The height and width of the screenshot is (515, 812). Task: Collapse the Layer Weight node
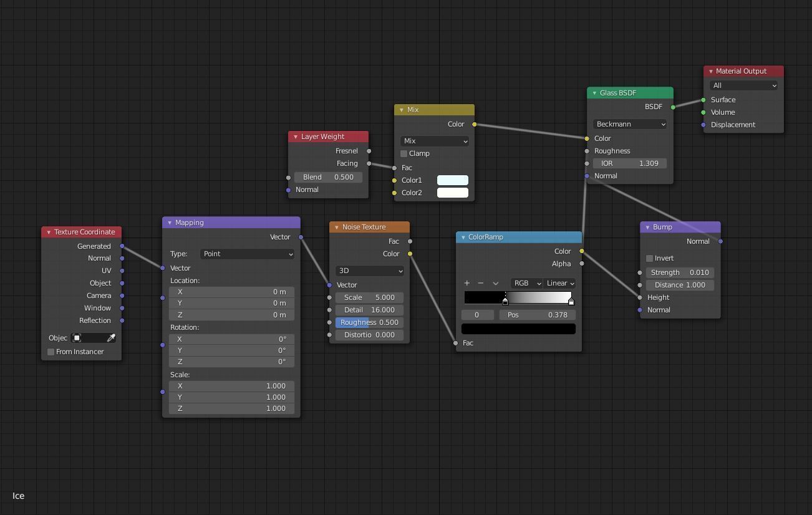tap(296, 137)
